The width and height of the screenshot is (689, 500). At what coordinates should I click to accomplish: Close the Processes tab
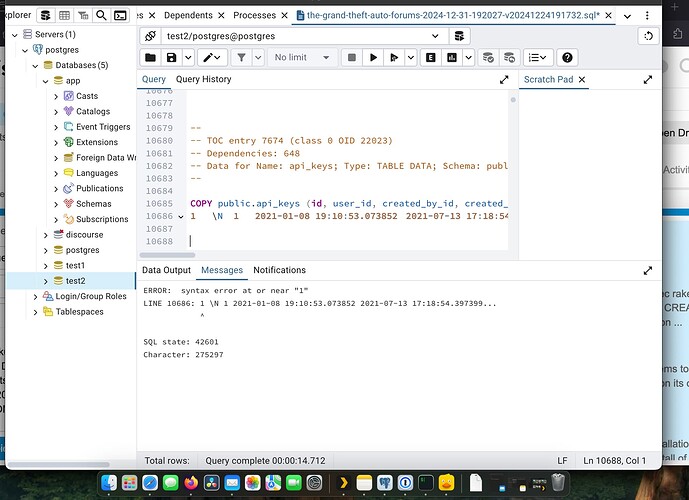[x=284, y=15]
